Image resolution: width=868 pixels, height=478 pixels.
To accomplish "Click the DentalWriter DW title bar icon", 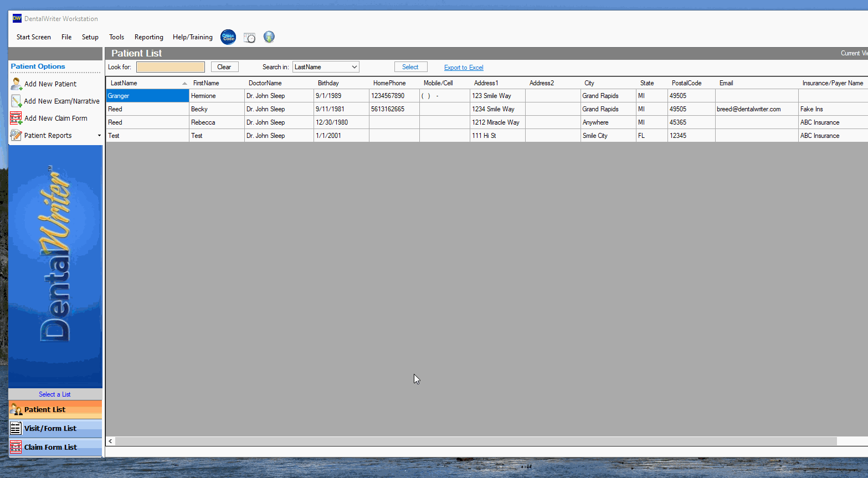I will click(17, 18).
